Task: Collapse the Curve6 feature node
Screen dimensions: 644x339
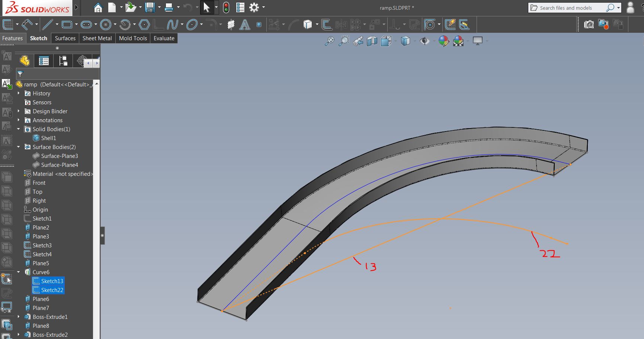Action: tap(19, 272)
